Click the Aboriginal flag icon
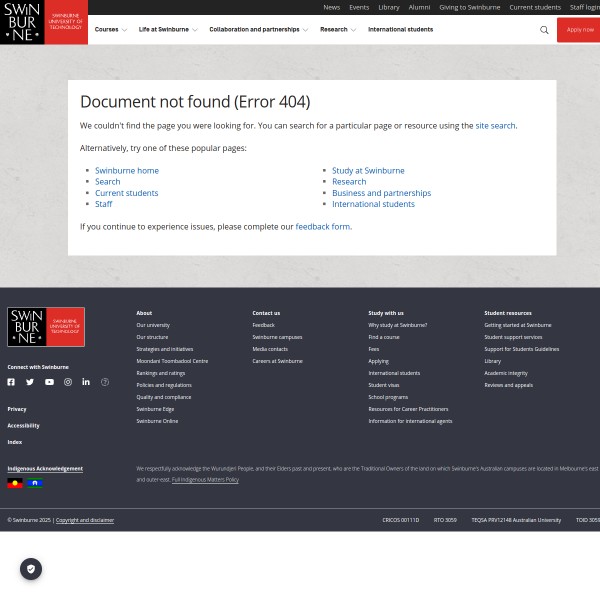 click(15, 483)
